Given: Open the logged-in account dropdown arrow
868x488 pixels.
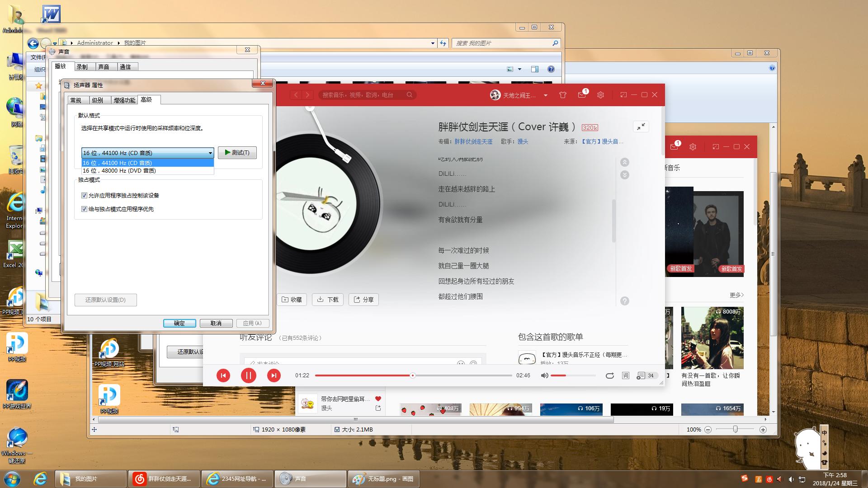Looking at the screenshot, I should (546, 95).
